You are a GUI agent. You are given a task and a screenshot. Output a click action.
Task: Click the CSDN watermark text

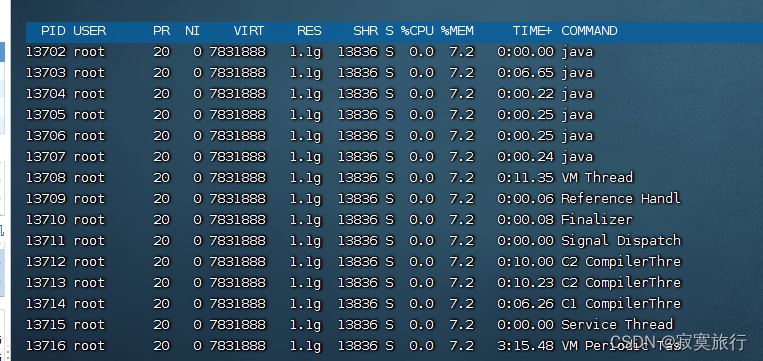tap(678, 342)
